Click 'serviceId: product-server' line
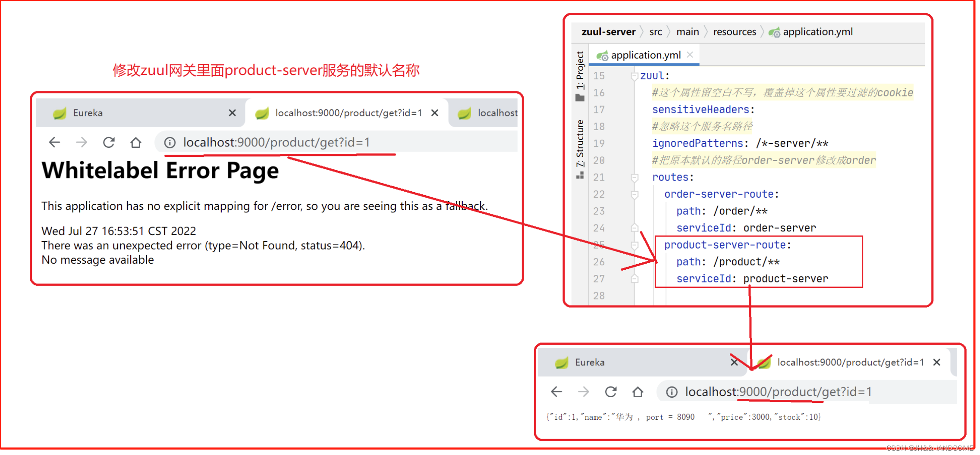Screen dimensions: 980x455 752,279
